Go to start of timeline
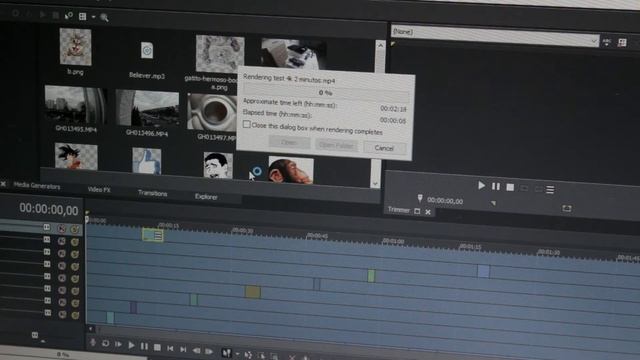Screen dimensions: 640x360 click(x=170, y=348)
